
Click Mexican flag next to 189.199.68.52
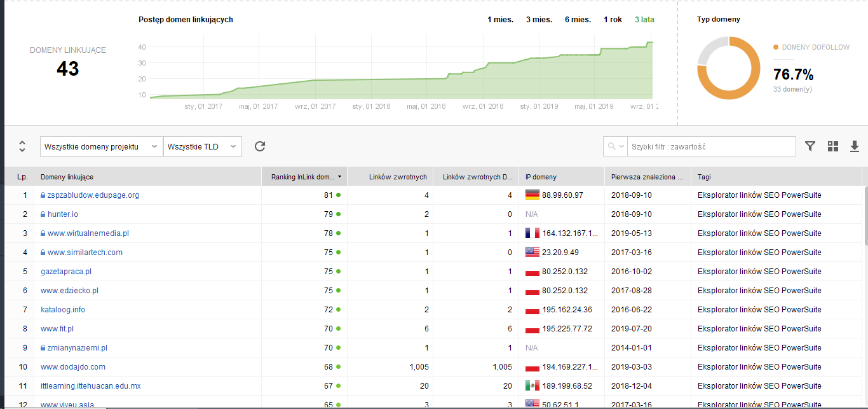click(532, 386)
